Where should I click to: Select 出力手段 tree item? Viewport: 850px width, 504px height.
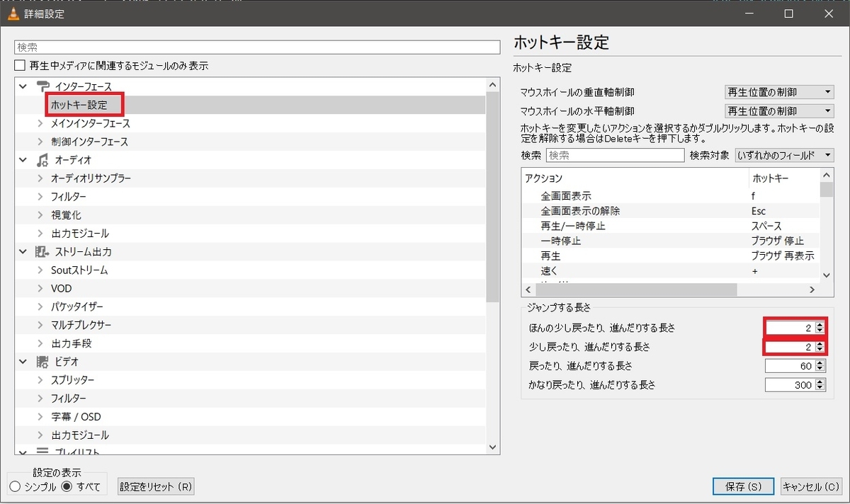coord(71,344)
